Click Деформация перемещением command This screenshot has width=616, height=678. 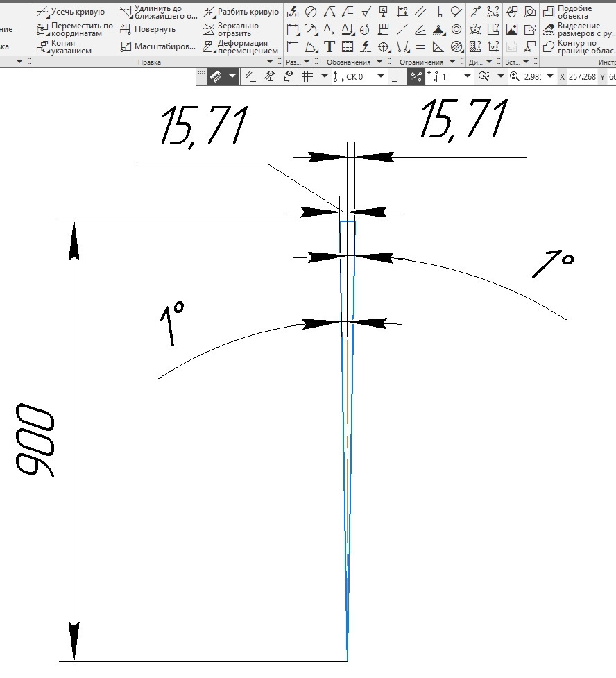[x=241, y=46]
